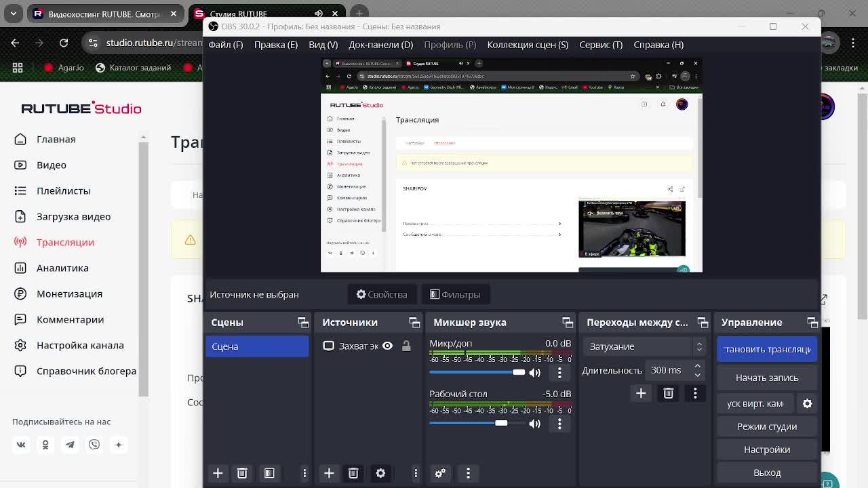Lock the Захват экрана source

pyautogui.click(x=406, y=346)
